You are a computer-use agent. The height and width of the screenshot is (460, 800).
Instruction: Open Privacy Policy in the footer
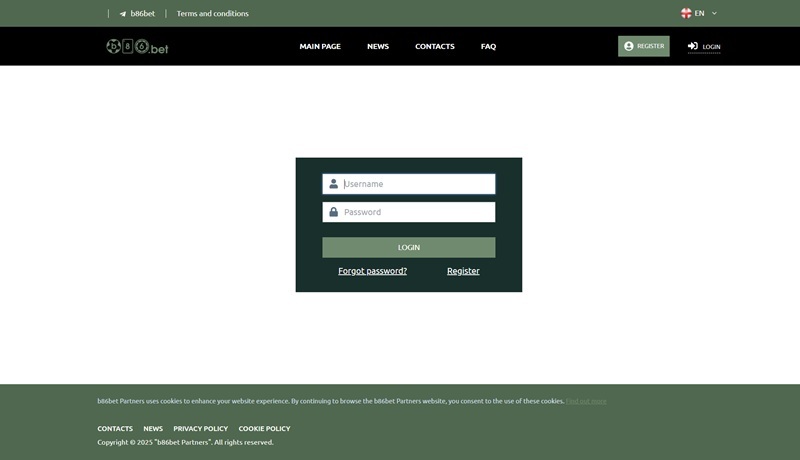(200, 428)
